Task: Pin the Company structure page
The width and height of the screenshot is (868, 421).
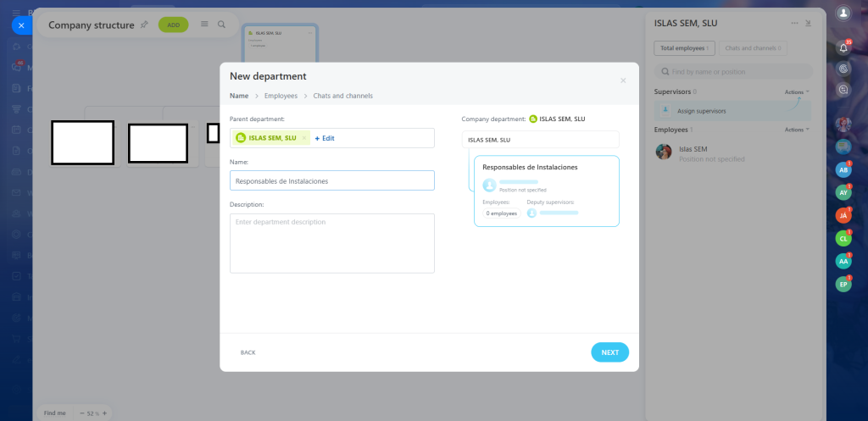Action: click(144, 25)
